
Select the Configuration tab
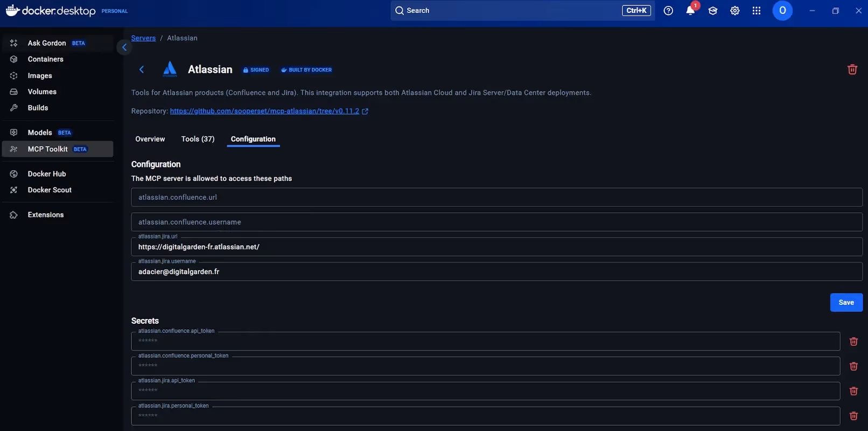pyautogui.click(x=253, y=139)
